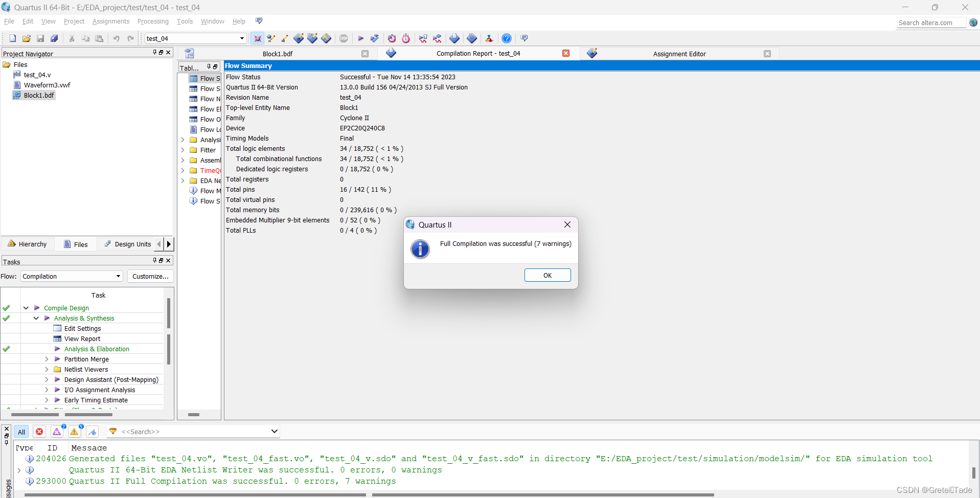980x498 pixels.
Task: Click the highlighted Project Navigator toolbar icon
Action: [258, 38]
